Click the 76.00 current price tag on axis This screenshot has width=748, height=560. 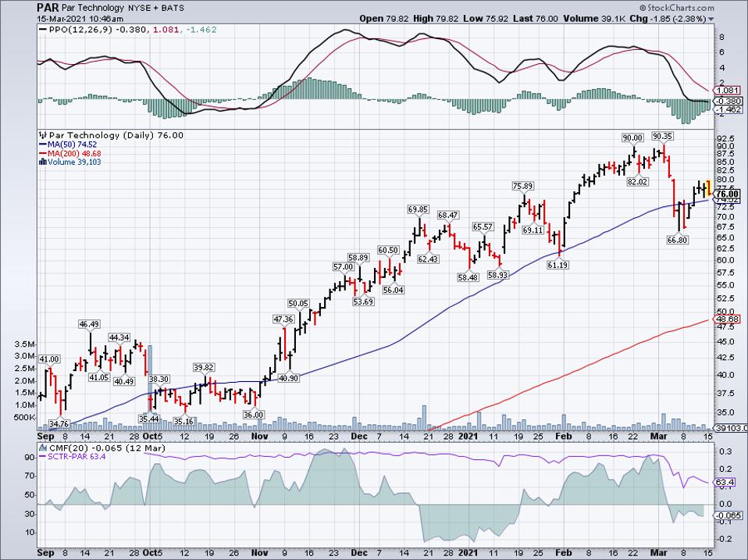(728, 194)
